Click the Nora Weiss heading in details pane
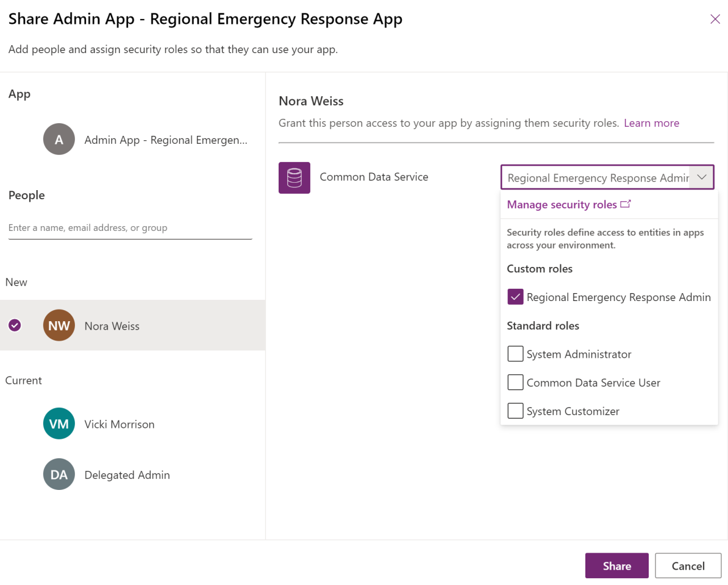Viewport: 728px width, 585px height. (x=311, y=101)
